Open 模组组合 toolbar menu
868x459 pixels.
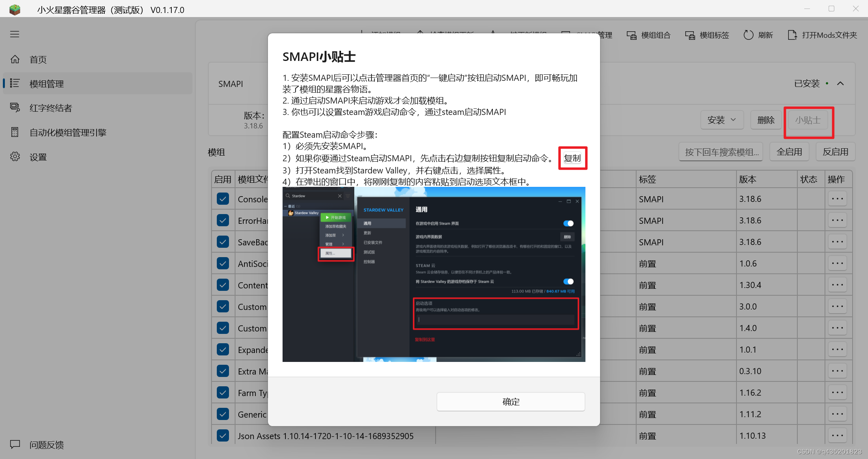(649, 35)
